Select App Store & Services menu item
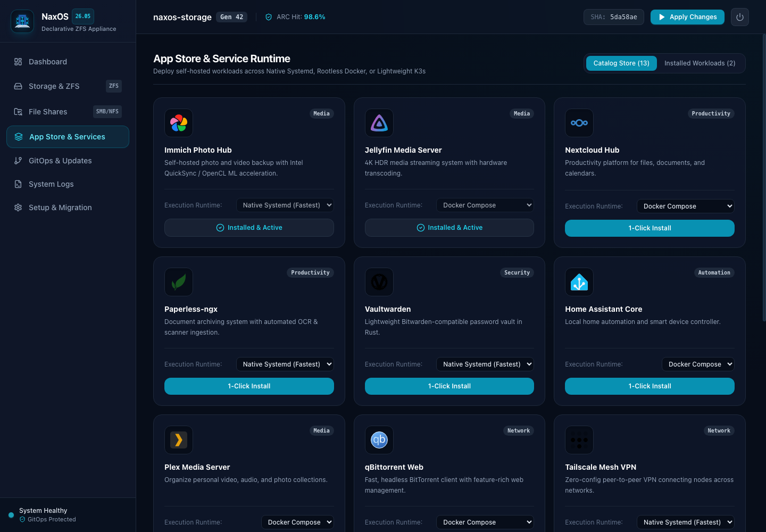Image resolution: width=766 pixels, height=532 pixels. [x=68, y=137]
